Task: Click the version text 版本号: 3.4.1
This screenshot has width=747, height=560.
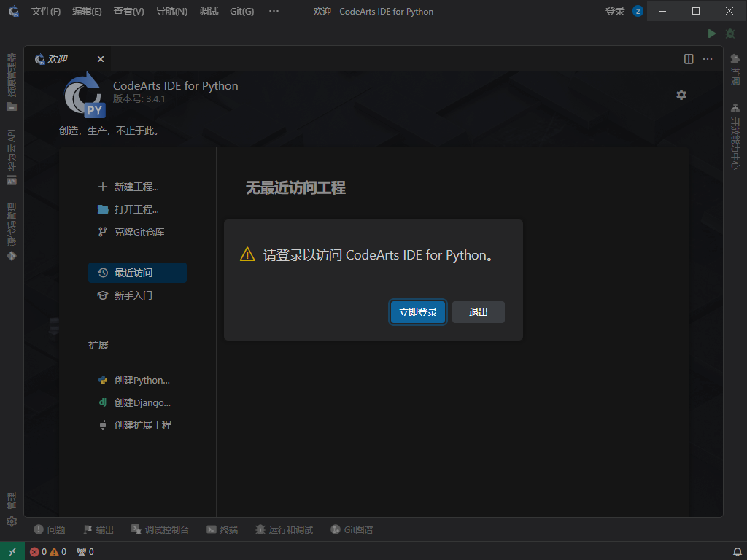Action: click(x=139, y=99)
